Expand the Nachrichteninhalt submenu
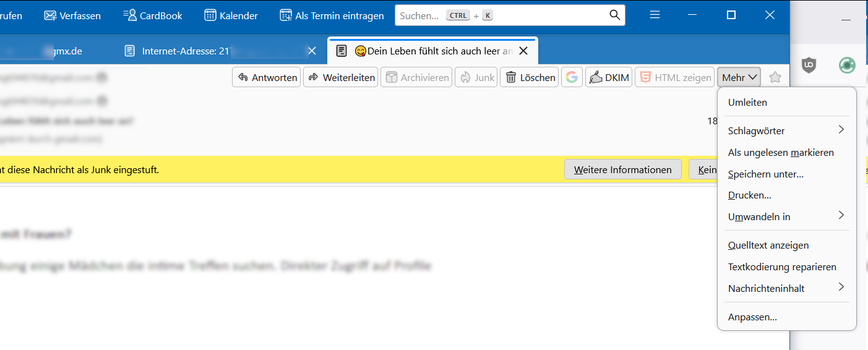This screenshot has width=868, height=350. tap(786, 288)
